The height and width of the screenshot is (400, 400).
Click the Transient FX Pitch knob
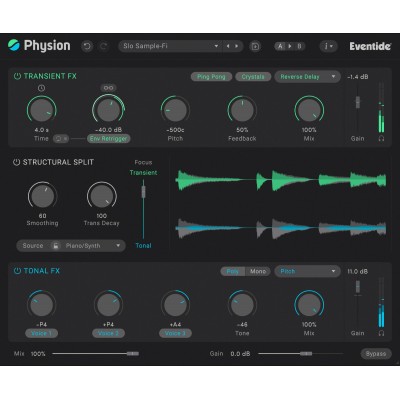point(175,110)
